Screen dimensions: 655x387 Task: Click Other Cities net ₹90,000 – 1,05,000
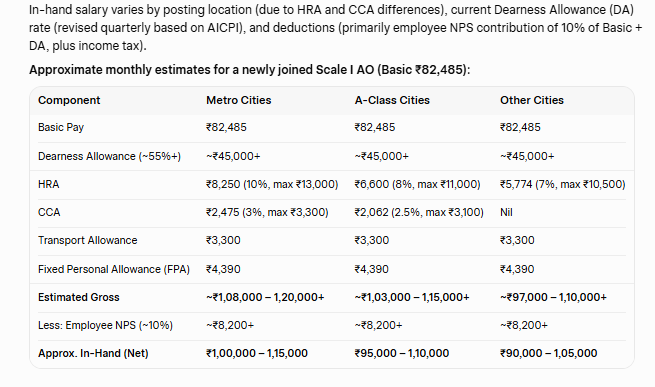548,354
